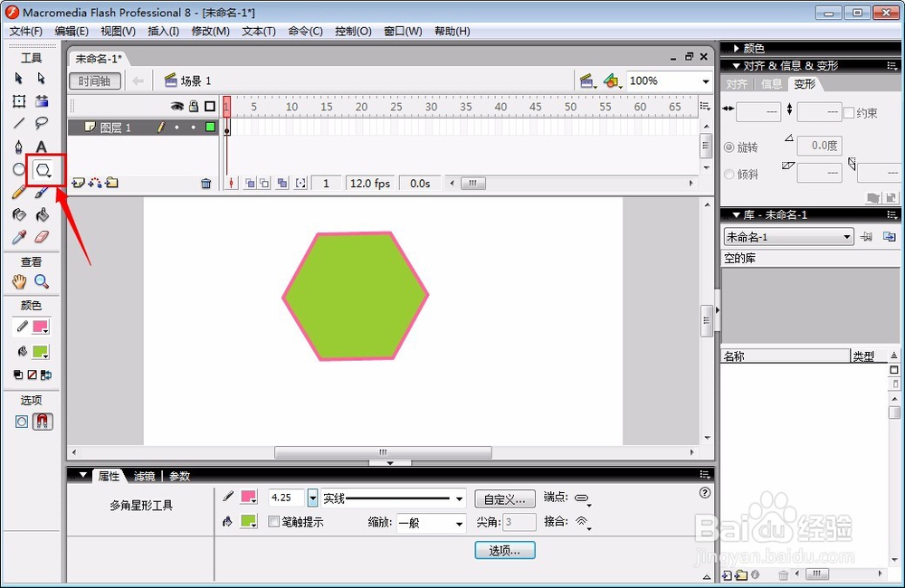The height and width of the screenshot is (588, 905).
Task: Switch to the 滤镜 tab
Action: (144, 476)
